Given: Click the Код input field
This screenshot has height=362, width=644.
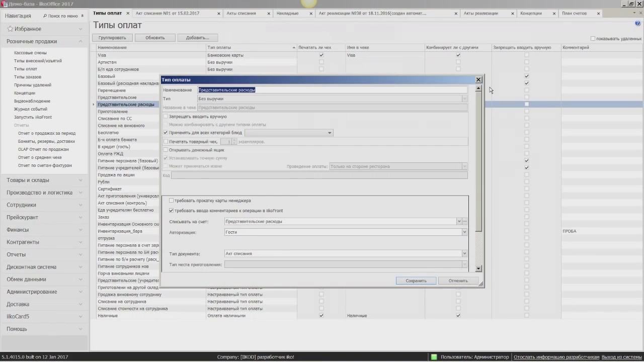Looking at the screenshot, I should pos(319,175).
